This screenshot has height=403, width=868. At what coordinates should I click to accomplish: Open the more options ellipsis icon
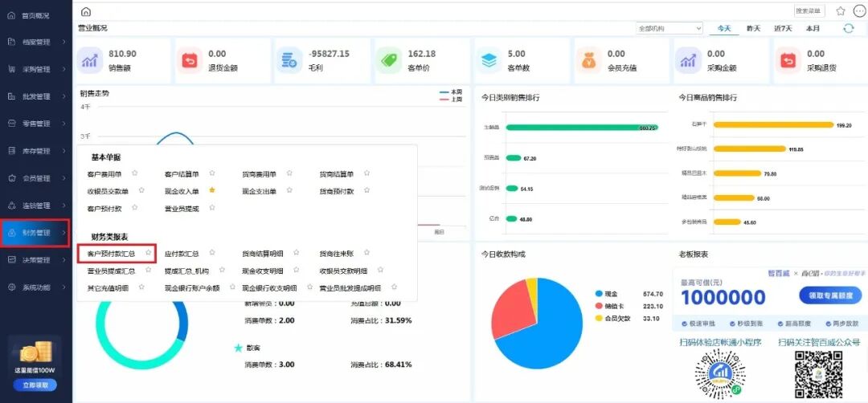coord(858,11)
